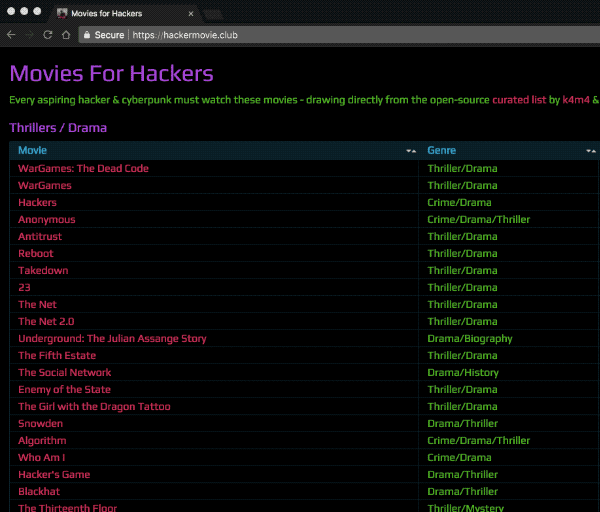Open the Algorithm movie link
Image resolution: width=600 pixels, height=512 pixels.
[x=42, y=441]
